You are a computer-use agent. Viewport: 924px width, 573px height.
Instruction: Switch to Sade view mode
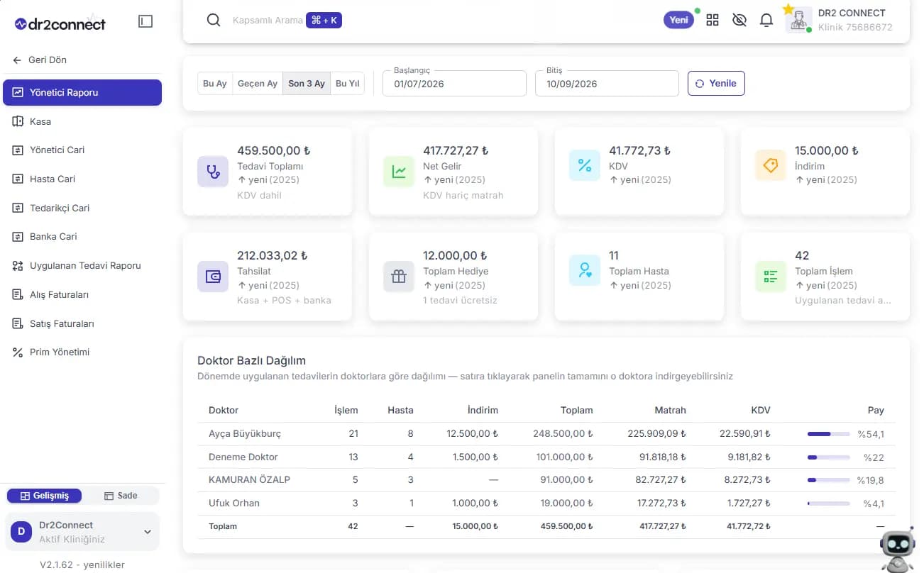pyautogui.click(x=121, y=496)
